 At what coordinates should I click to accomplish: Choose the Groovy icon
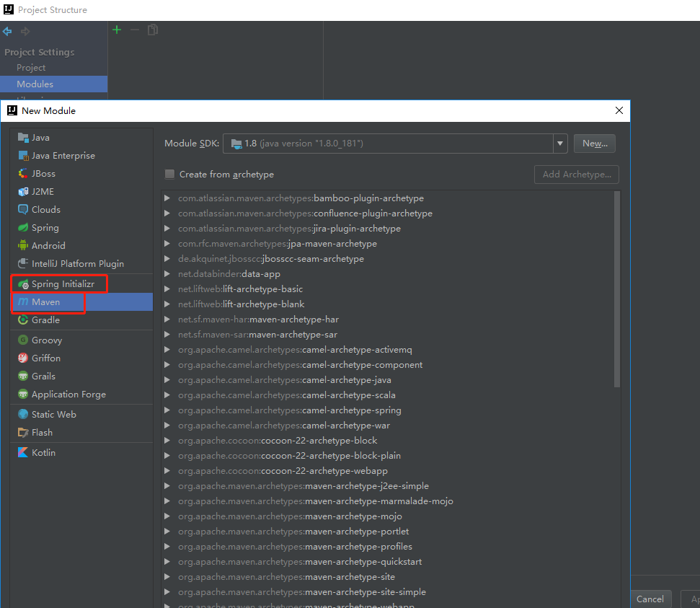coord(23,340)
